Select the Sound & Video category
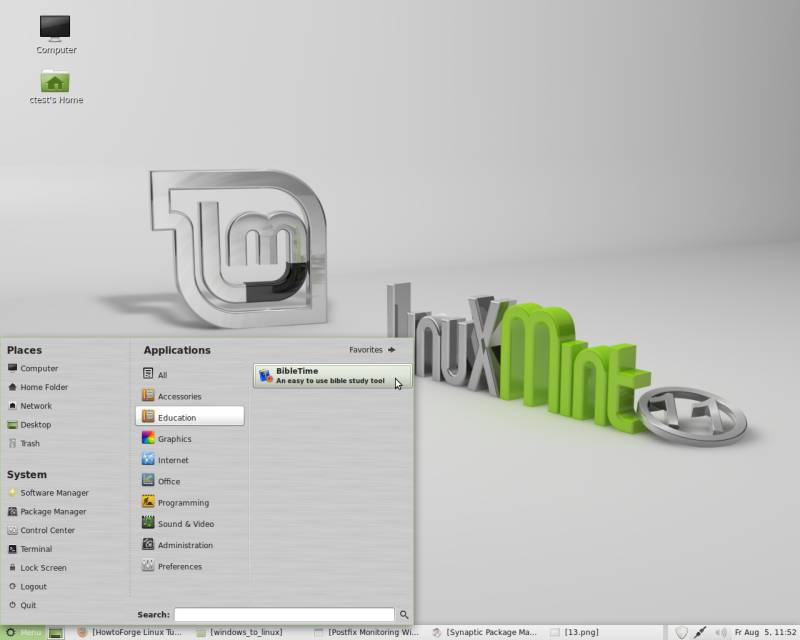Viewport: 800px width, 640px height. (190, 524)
